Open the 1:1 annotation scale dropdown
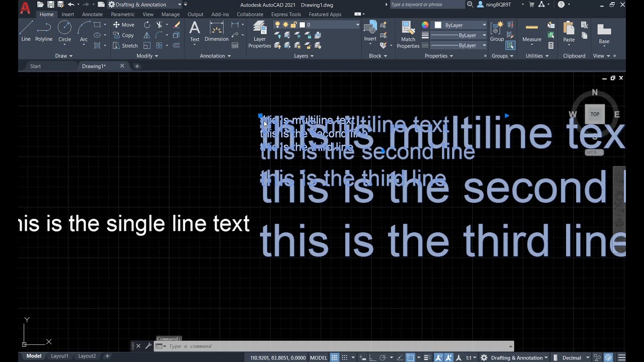 tap(471, 357)
